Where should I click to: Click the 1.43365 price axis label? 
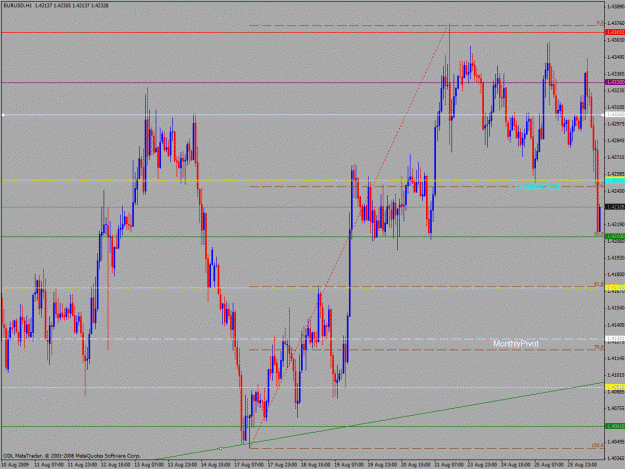616,74
